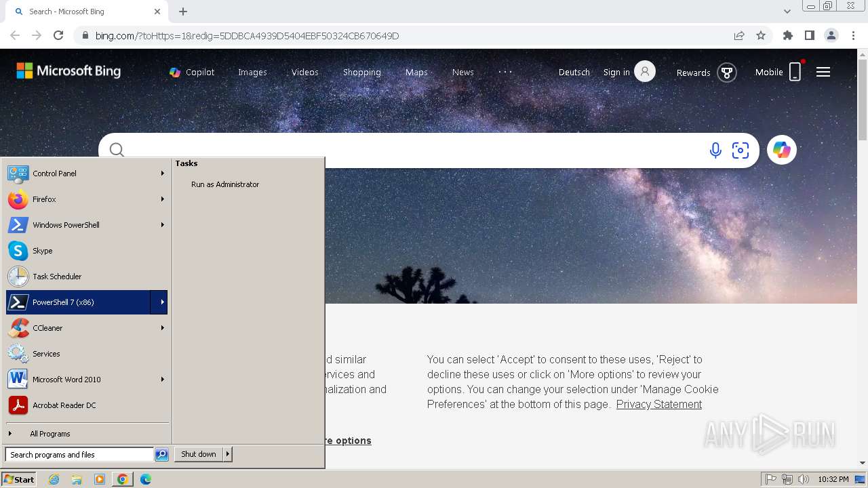Open Rewards trophy icon
The image size is (868, 488).
(x=727, y=73)
